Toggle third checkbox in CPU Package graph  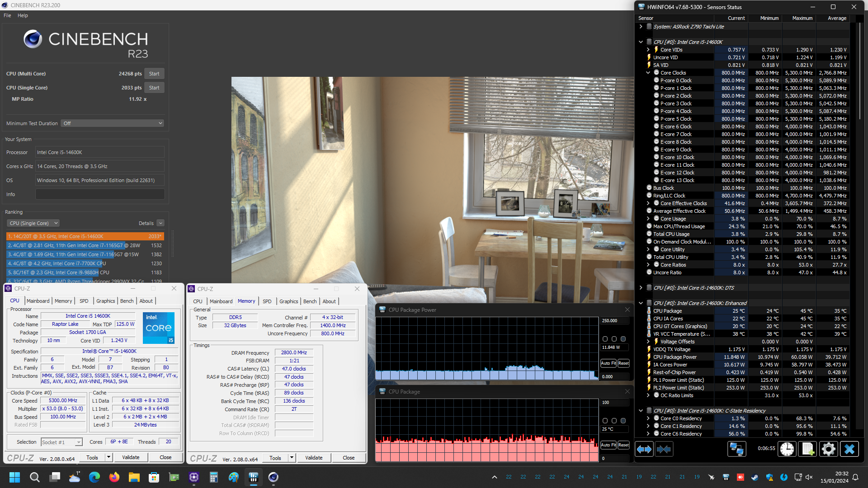[623, 421]
